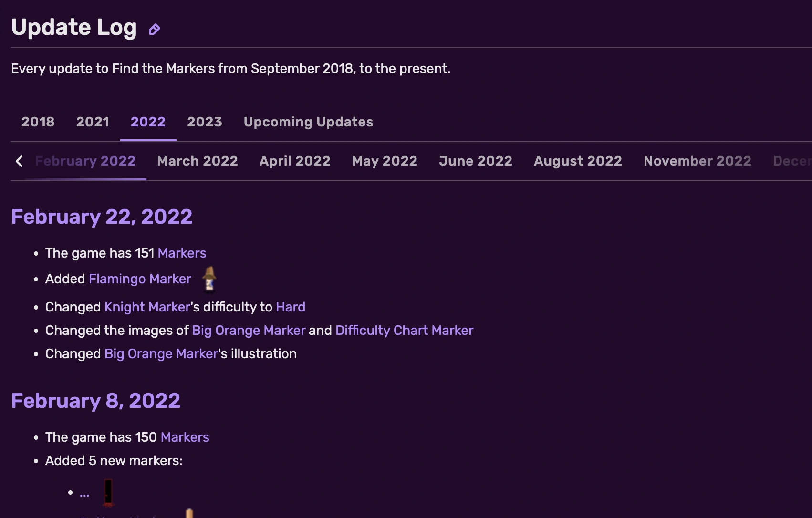812x518 pixels.
Task: Switch to the 2018 tab
Action: click(38, 122)
